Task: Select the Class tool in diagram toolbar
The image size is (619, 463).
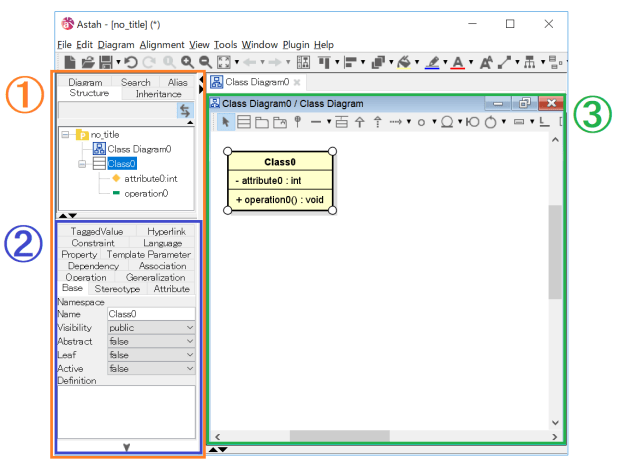Action: point(243,122)
